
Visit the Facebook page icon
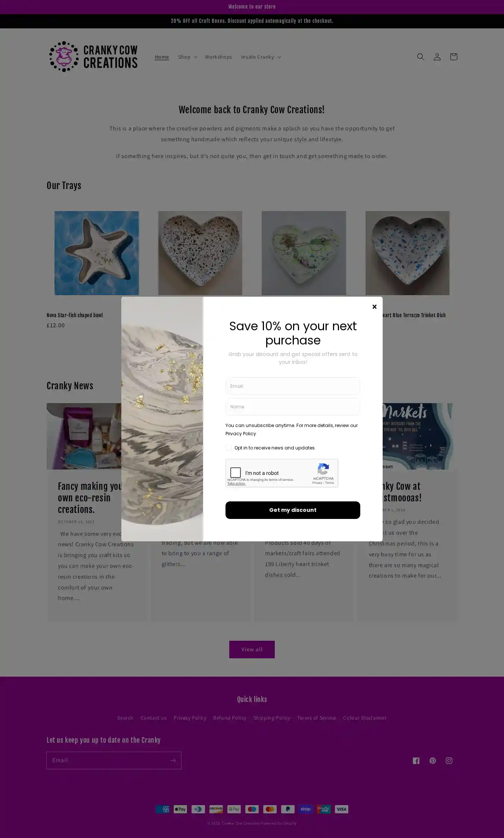click(416, 760)
